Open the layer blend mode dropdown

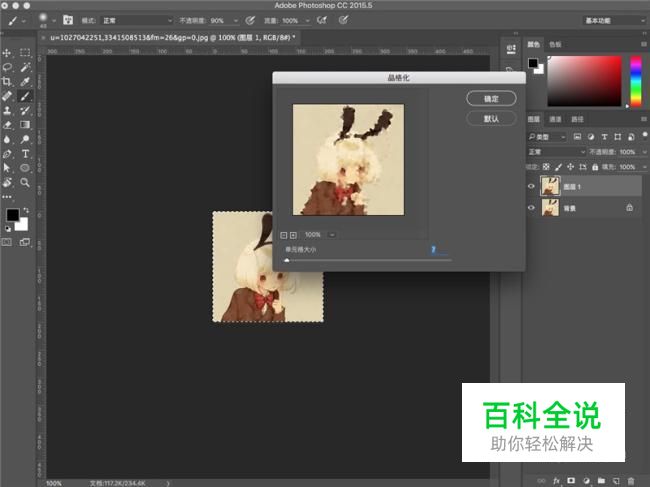556,152
